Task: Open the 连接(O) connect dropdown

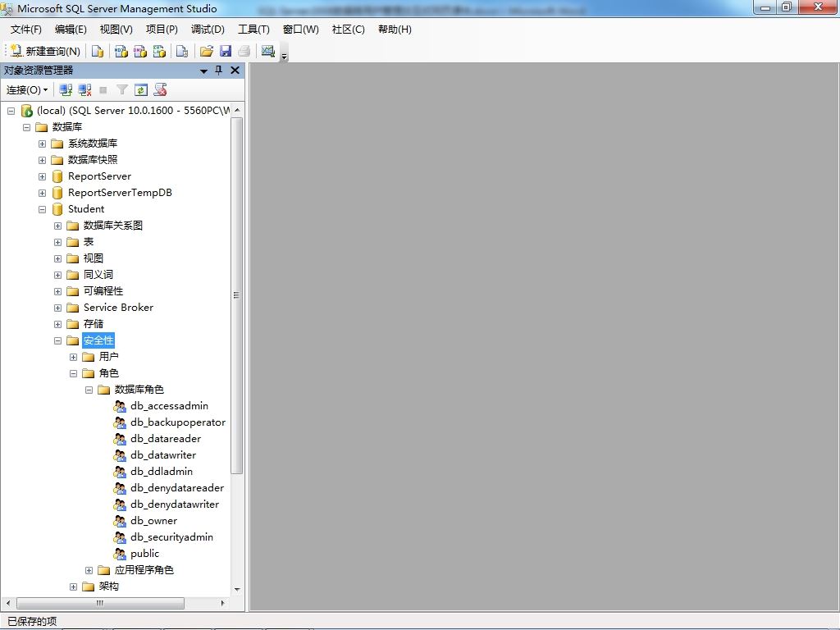Action: click(27, 90)
